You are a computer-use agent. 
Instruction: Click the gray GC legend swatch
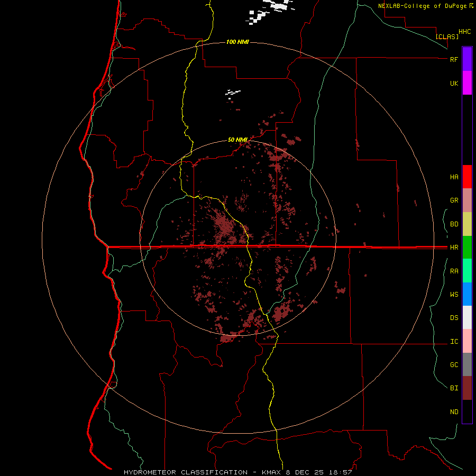467,364
